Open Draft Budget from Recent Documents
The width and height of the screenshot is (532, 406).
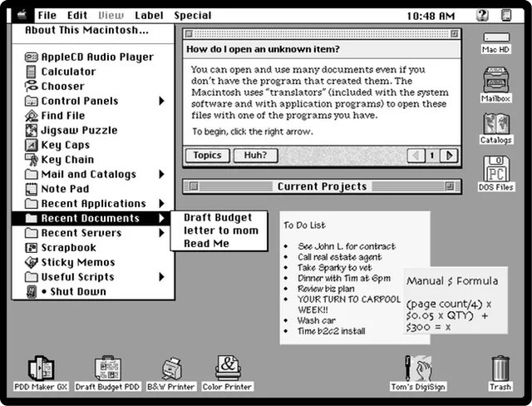(x=218, y=217)
